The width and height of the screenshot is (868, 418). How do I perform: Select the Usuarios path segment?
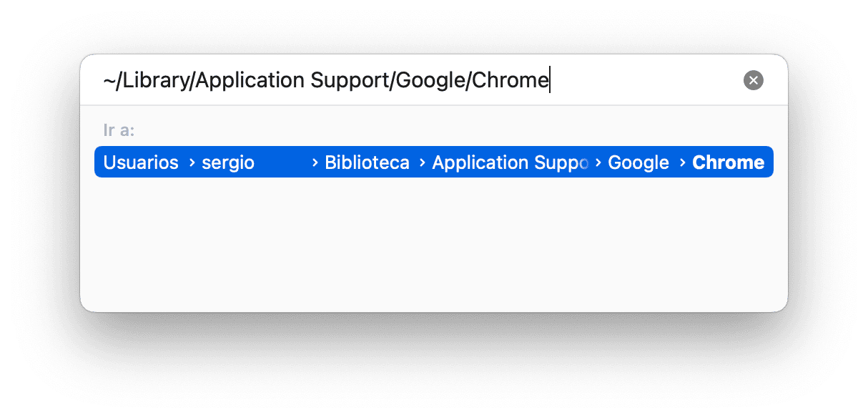pyautogui.click(x=141, y=162)
